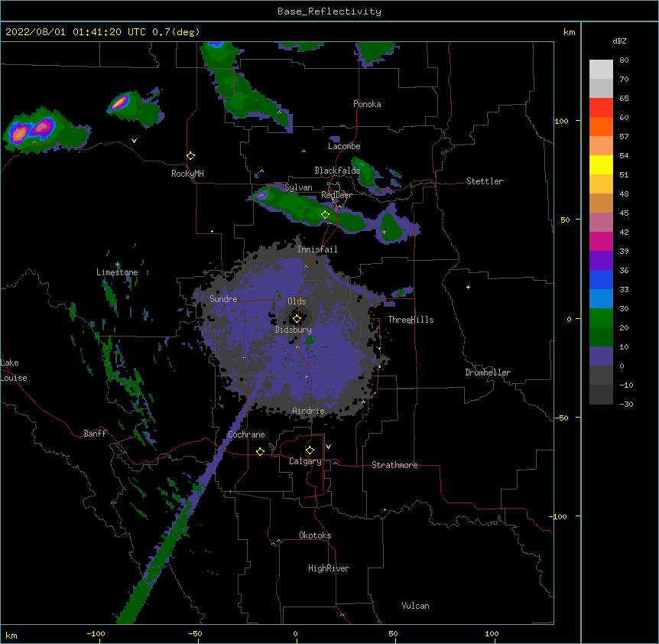Image resolution: width=659 pixels, height=644 pixels.
Task: Pick the slate-purple 0–10 dBZ legend swatch
Action: pyautogui.click(x=601, y=356)
